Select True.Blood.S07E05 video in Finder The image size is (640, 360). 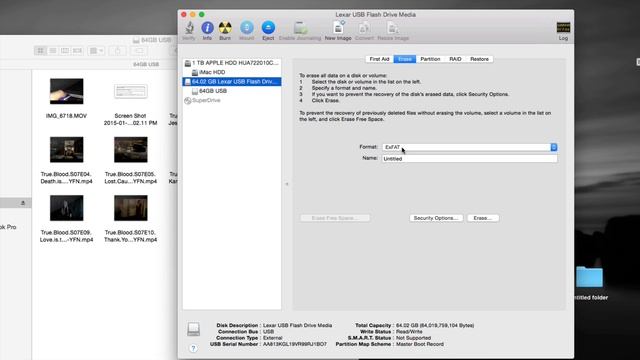click(131, 150)
